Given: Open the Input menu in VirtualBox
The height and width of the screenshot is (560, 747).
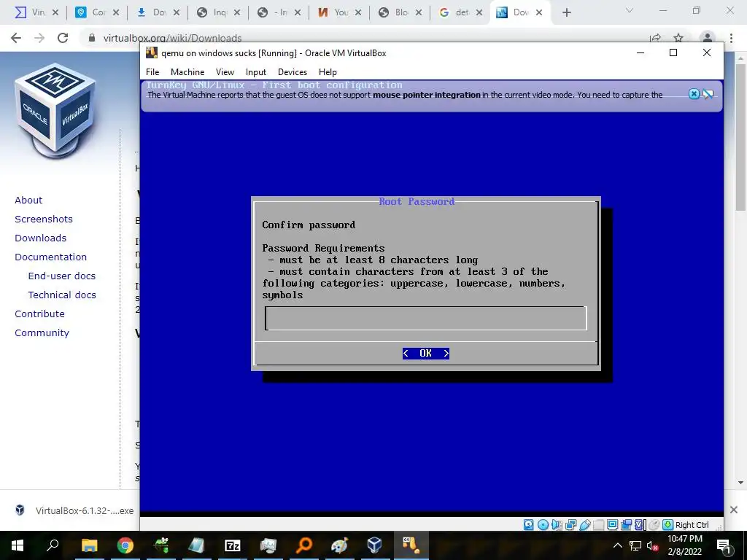Looking at the screenshot, I should click(256, 72).
